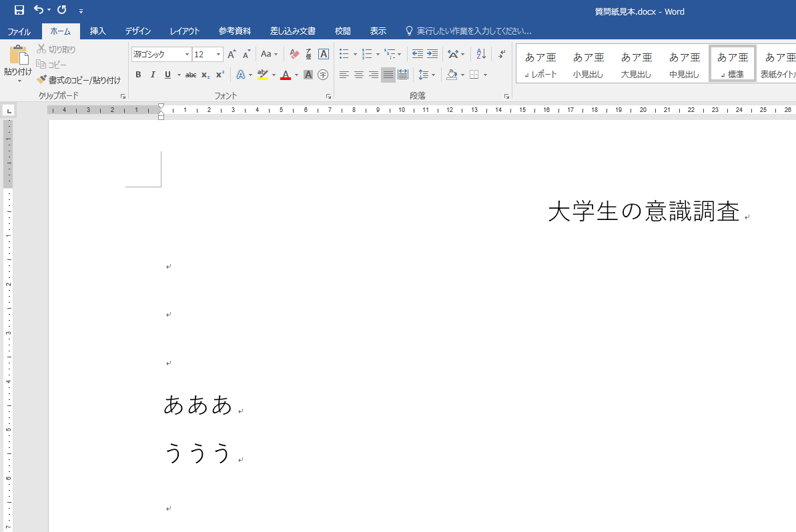Image resolution: width=796 pixels, height=532 pixels.
Task: Click the font name box 游ゴシック
Action: (x=157, y=54)
